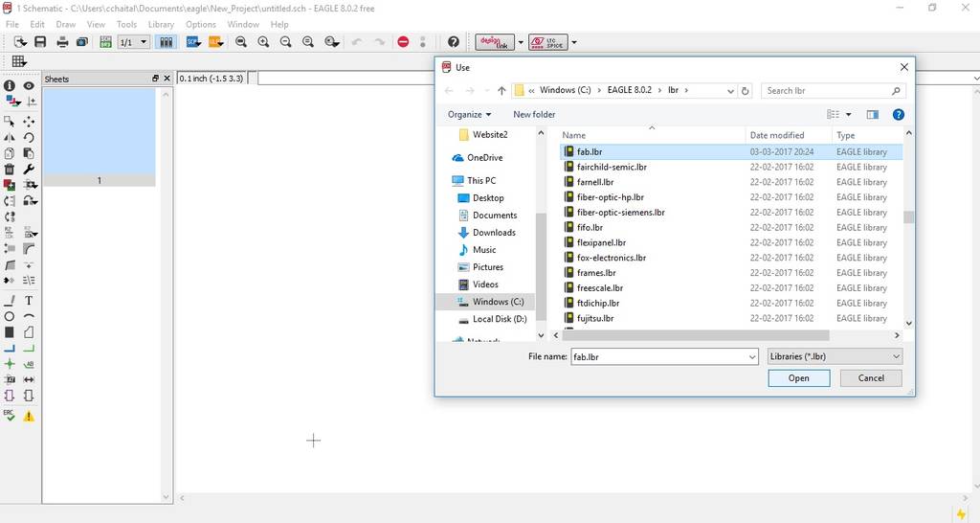Expand the File name history dropdown
The height and width of the screenshot is (523, 980).
(752, 357)
